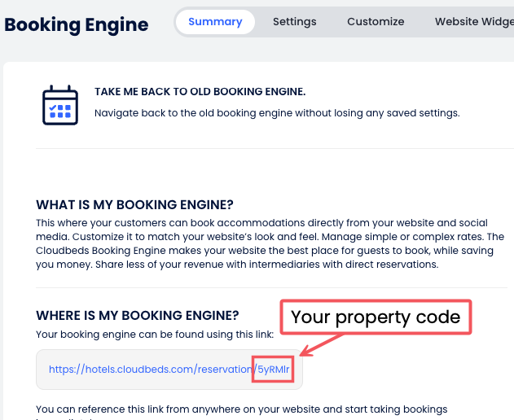Select the Website Widget tab

click(x=474, y=22)
